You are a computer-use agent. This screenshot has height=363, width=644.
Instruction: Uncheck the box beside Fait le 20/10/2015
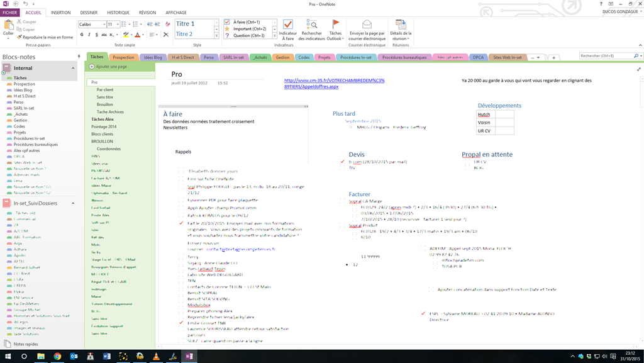(x=181, y=223)
